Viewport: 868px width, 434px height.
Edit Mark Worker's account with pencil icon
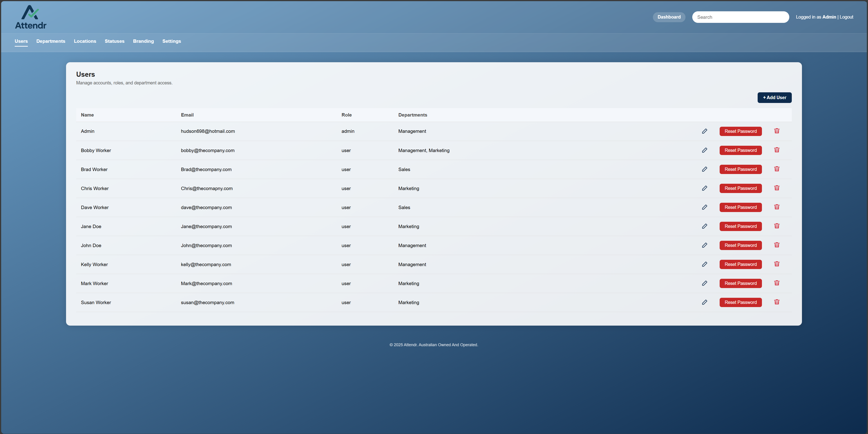pyautogui.click(x=705, y=283)
